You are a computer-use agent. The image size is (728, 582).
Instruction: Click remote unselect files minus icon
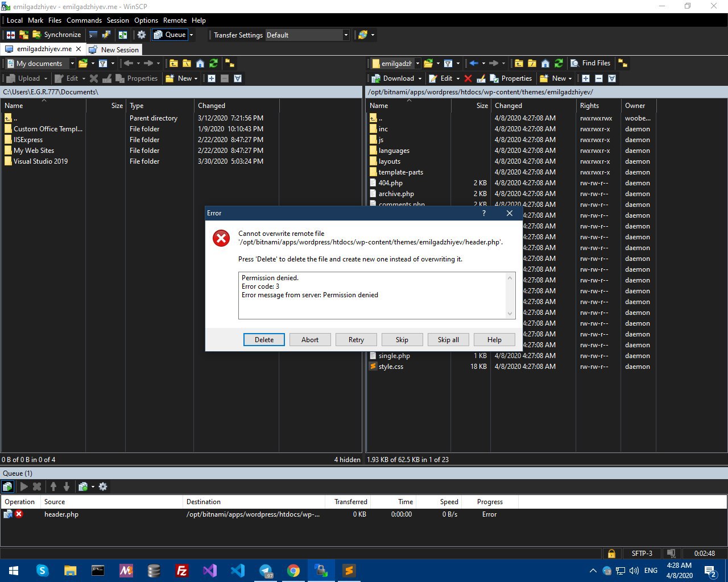[599, 78]
